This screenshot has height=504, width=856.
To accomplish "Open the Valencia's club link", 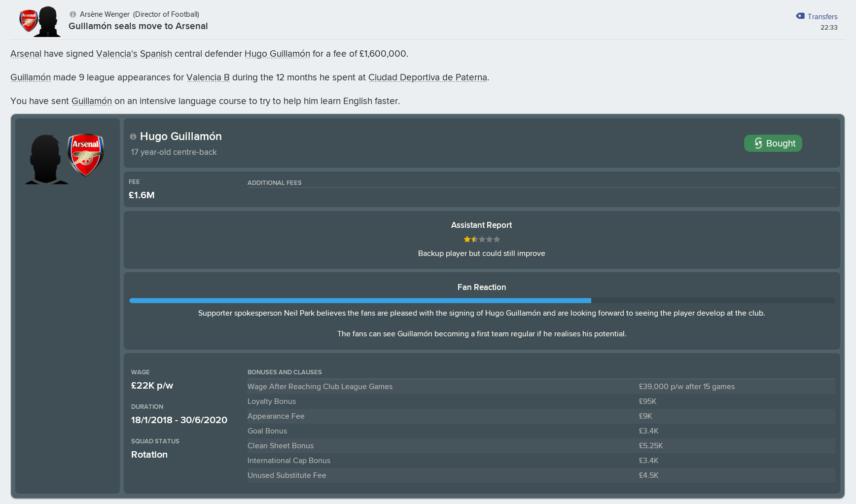I will 117,54.
